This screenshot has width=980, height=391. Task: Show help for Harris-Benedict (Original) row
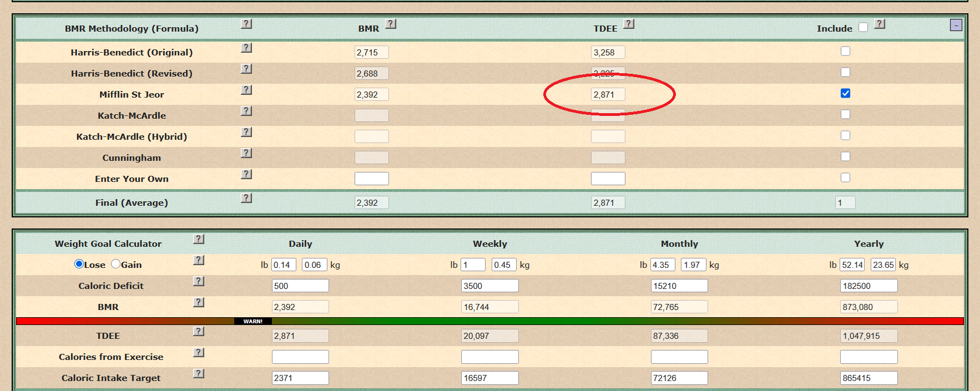246,48
